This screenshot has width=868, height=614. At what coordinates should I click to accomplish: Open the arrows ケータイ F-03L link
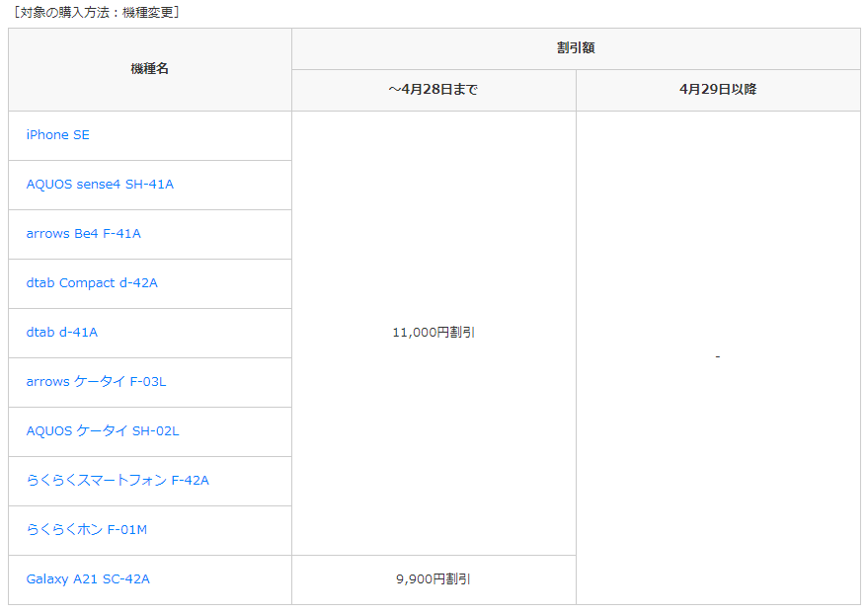tap(97, 382)
